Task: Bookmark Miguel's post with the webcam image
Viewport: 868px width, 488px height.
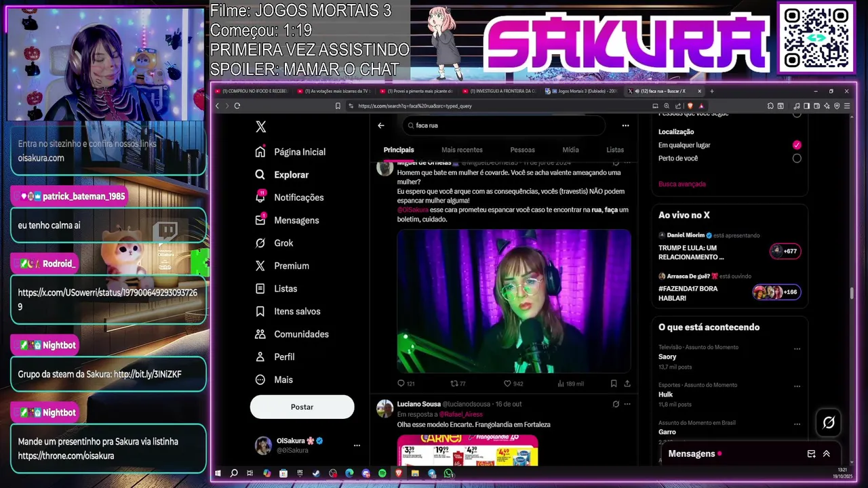Action: [614, 384]
